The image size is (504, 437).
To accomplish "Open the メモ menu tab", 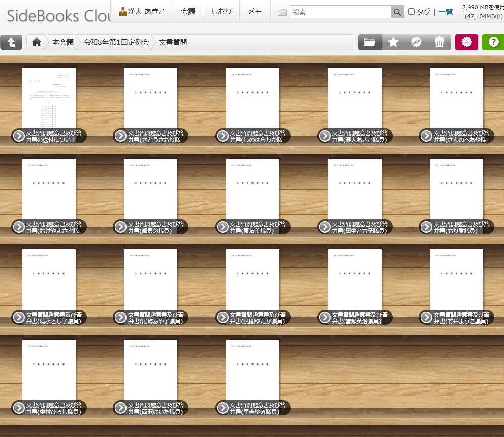I will [255, 11].
